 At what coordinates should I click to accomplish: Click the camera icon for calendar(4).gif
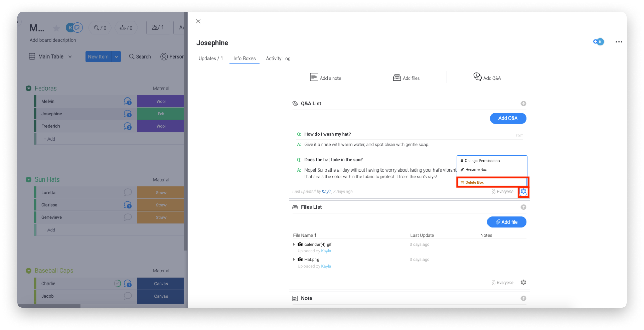point(300,244)
